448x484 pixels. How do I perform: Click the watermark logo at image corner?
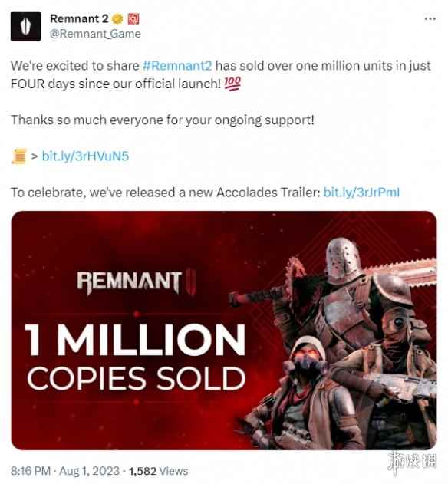tap(412, 462)
